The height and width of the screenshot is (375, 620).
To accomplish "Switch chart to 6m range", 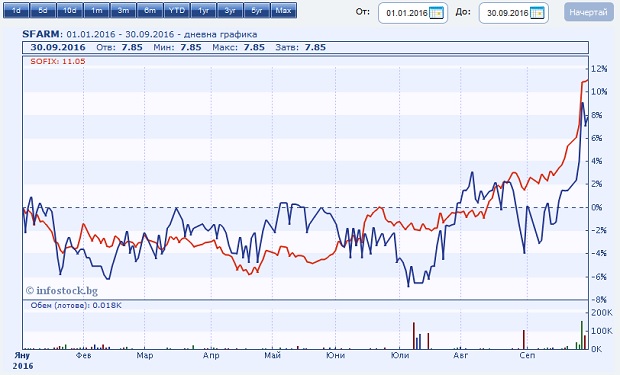I will 150,11.
